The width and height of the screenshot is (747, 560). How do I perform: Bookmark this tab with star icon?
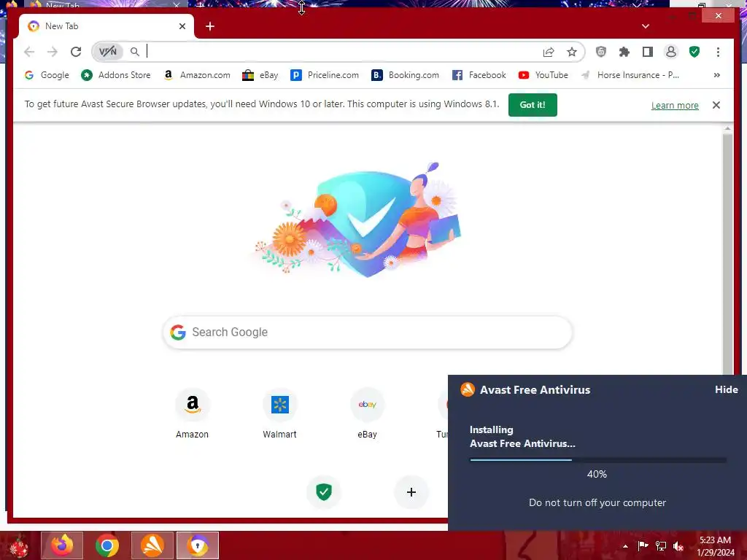[x=572, y=52]
